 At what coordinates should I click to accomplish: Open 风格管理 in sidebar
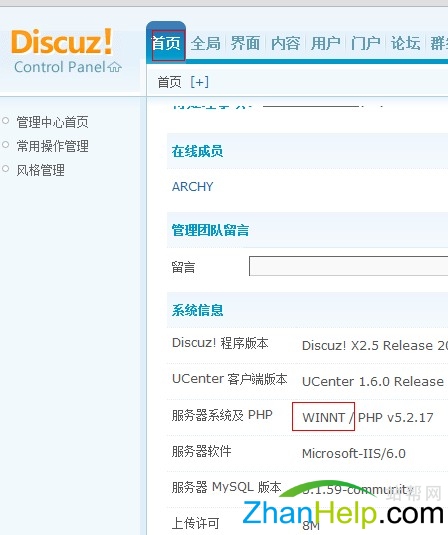pos(41,170)
